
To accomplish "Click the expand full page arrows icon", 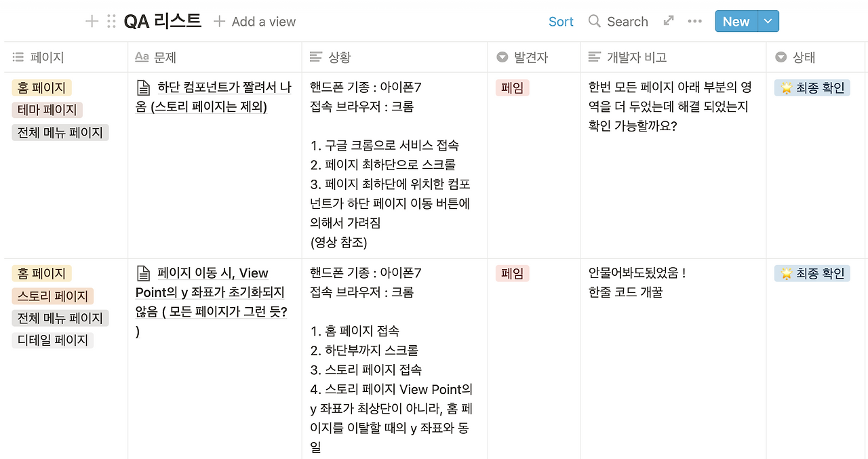I will click(669, 21).
